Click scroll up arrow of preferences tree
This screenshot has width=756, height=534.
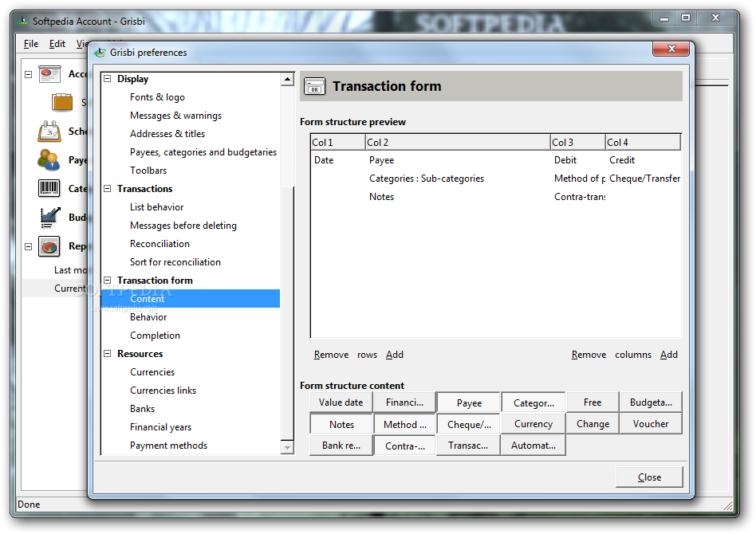287,79
